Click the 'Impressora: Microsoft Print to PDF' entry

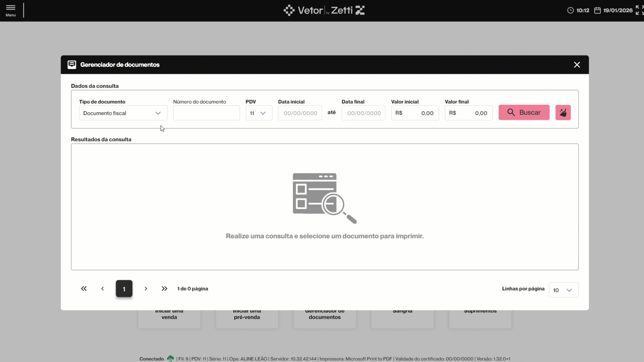tap(356, 359)
